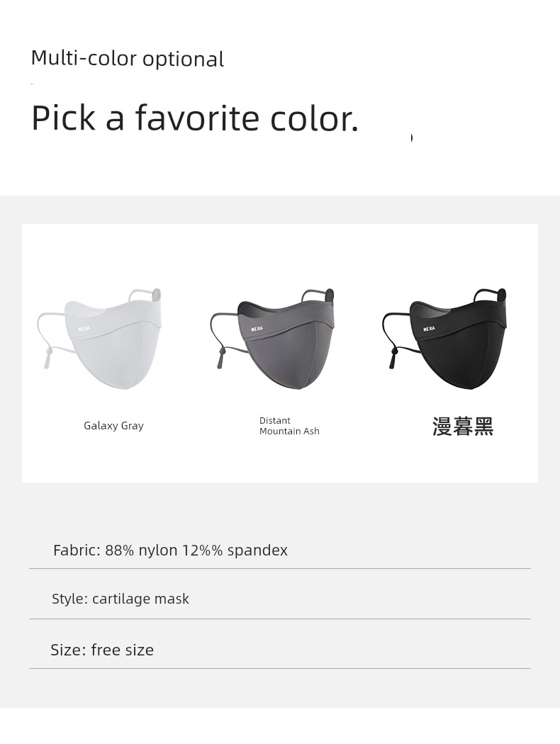Click the MEXIA logo on the light gray mask
The width and height of the screenshot is (560, 744).
click(x=84, y=328)
